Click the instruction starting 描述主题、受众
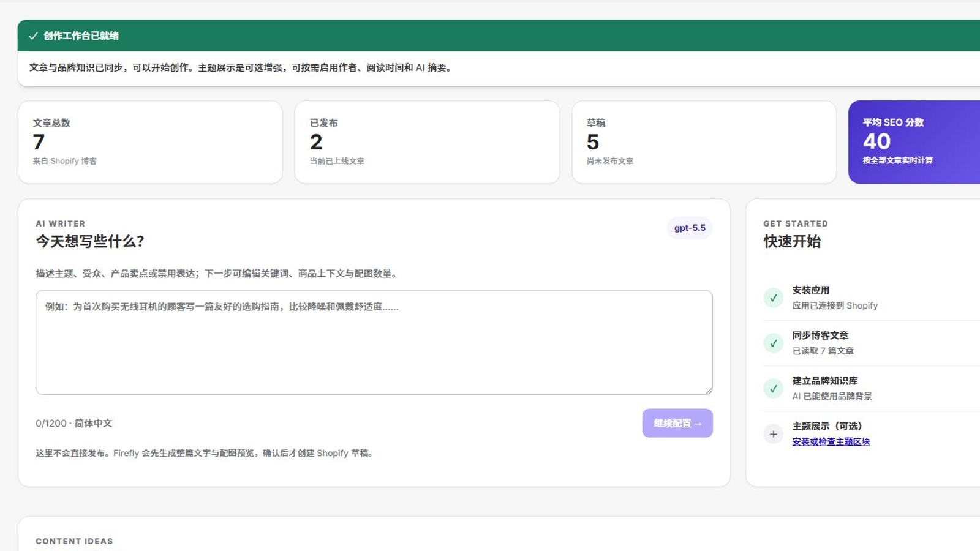Viewport: 980px width, 551px height. click(218, 274)
